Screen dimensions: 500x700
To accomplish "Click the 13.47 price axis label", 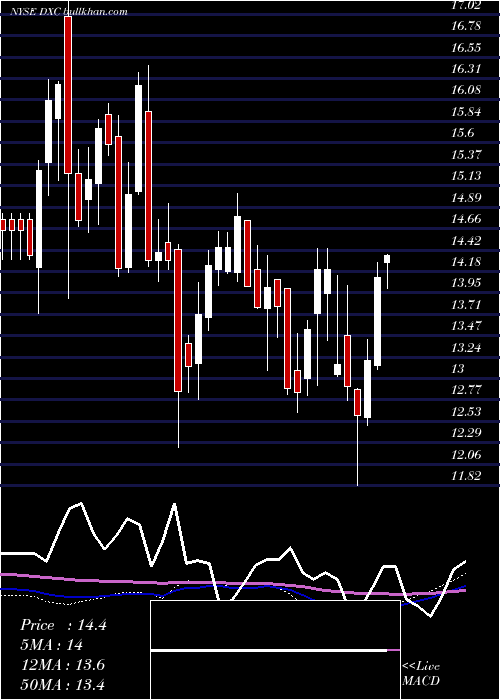I will (467, 325).
